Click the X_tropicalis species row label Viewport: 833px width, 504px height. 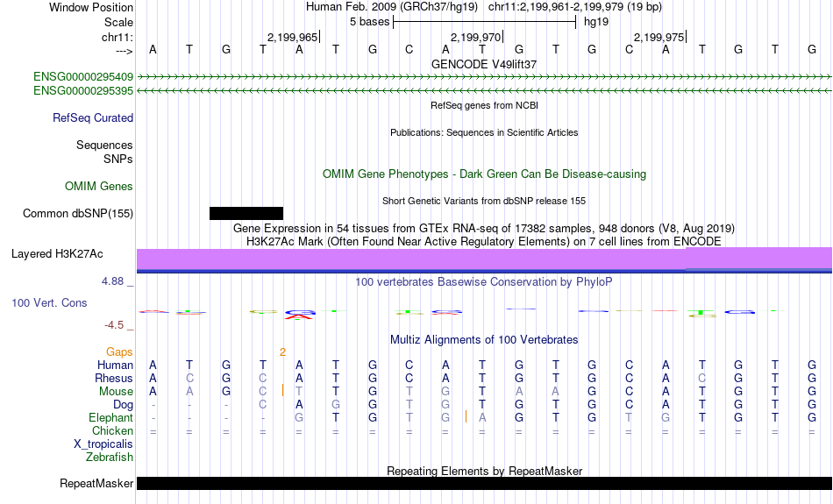tap(103, 444)
